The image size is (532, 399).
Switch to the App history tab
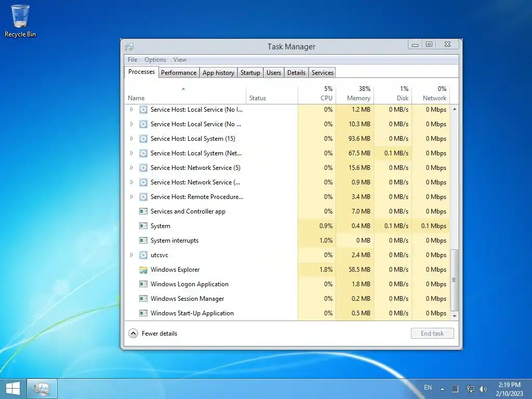[219, 73]
